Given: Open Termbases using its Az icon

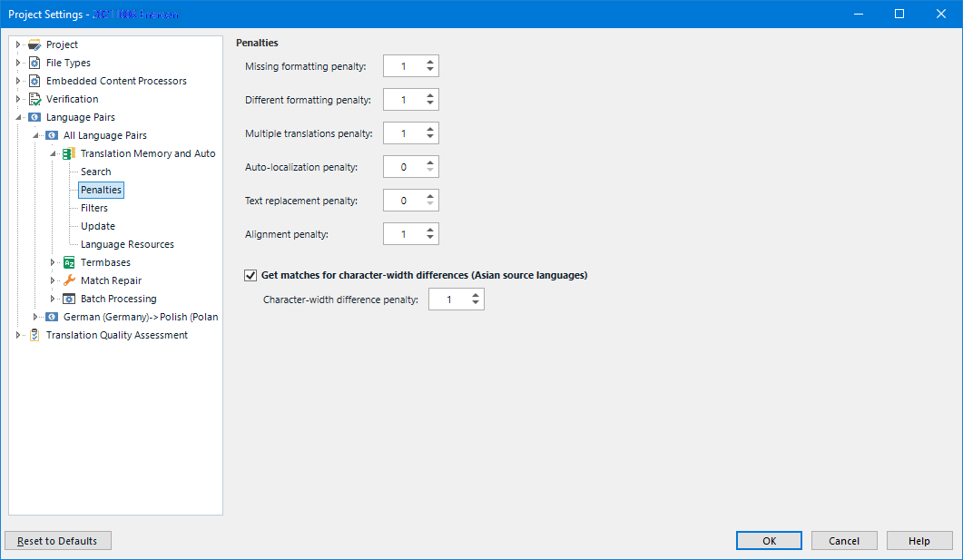Looking at the screenshot, I should (x=68, y=262).
